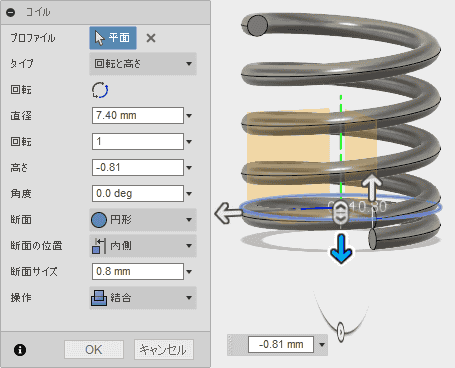Click the blue circle icon for 円形

(x=99, y=220)
